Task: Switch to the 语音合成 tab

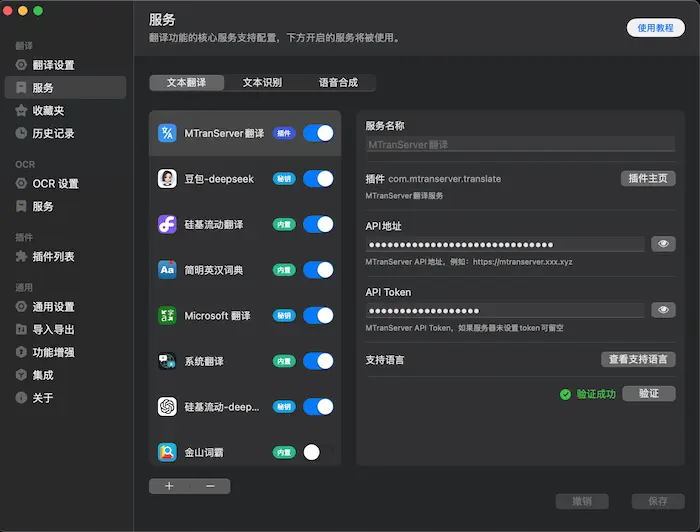Action: pyautogui.click(x=338, y=83)
